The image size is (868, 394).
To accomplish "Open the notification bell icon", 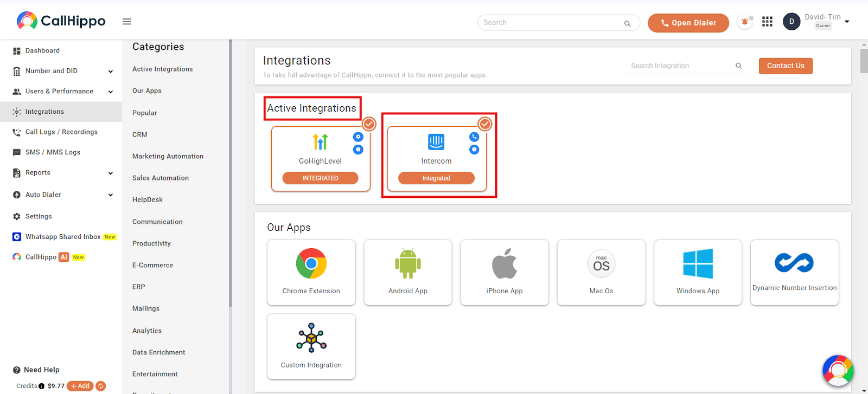I will click(745, 22).
